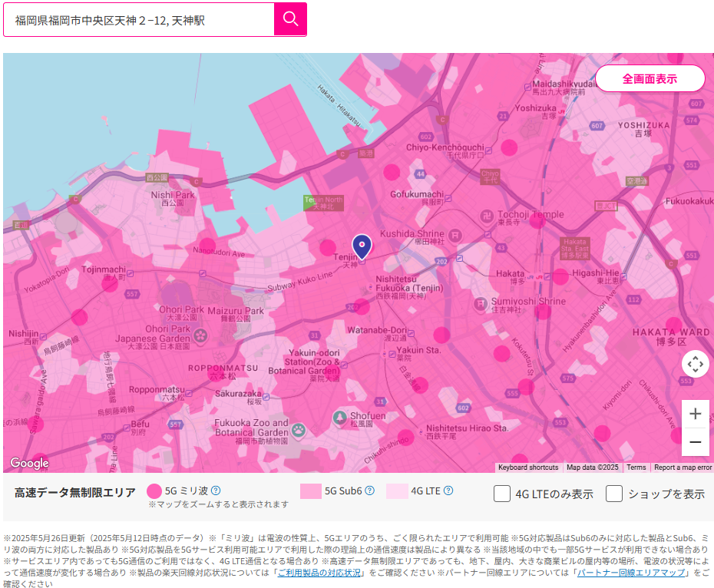
Task: Click Tenjin subway station icon
Action: [362, 261]
